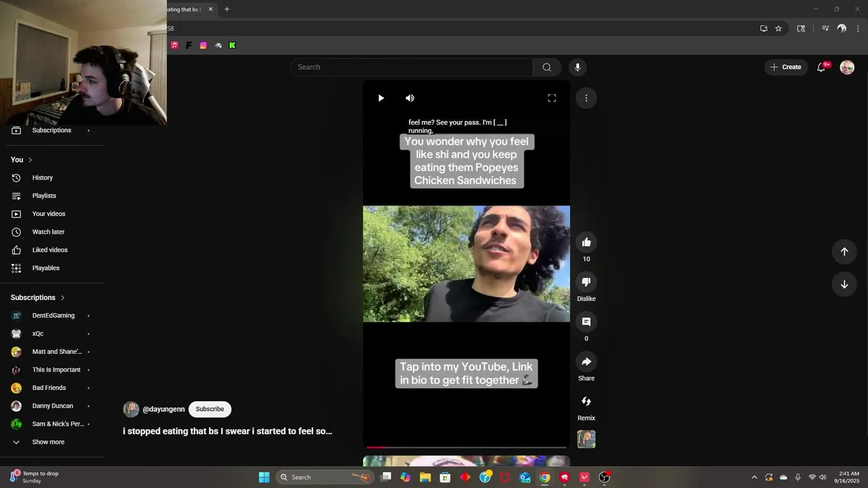Play the paused Shorts video
Screen dimensions: 868x488
[381, 98]
